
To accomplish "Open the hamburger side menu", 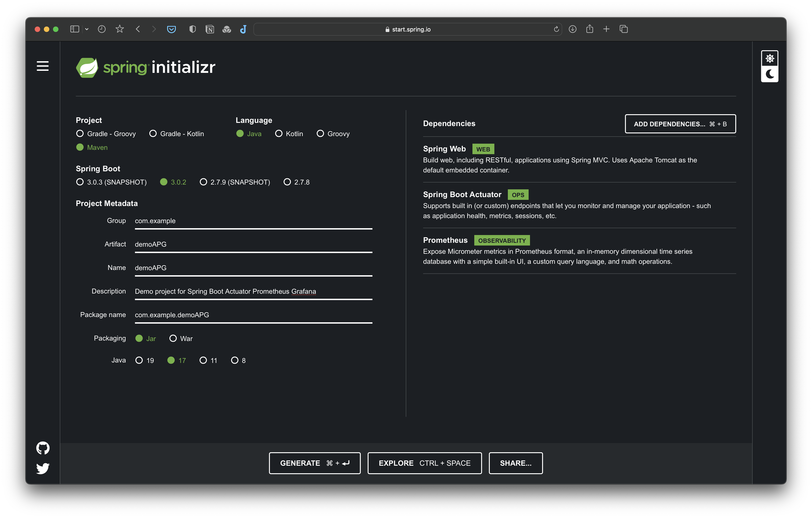I will (42, 66).
